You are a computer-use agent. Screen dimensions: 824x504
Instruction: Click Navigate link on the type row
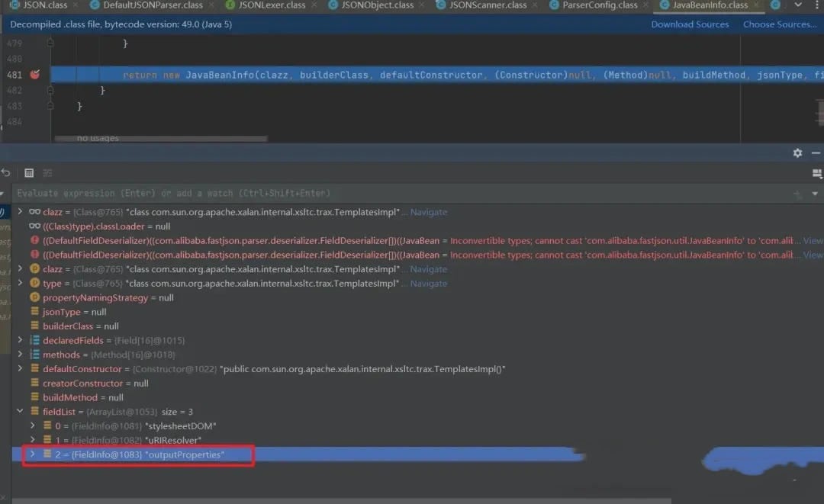pos(428,284)
